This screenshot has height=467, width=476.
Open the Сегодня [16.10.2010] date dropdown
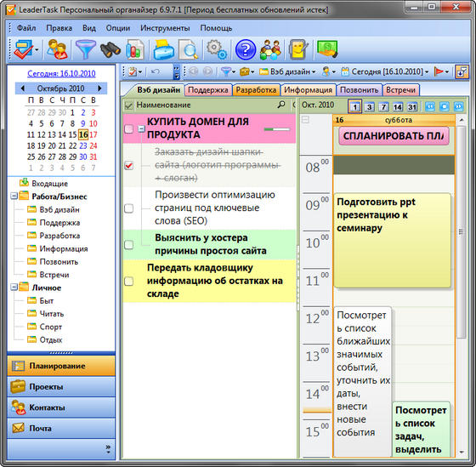click(x=385, y=72)
